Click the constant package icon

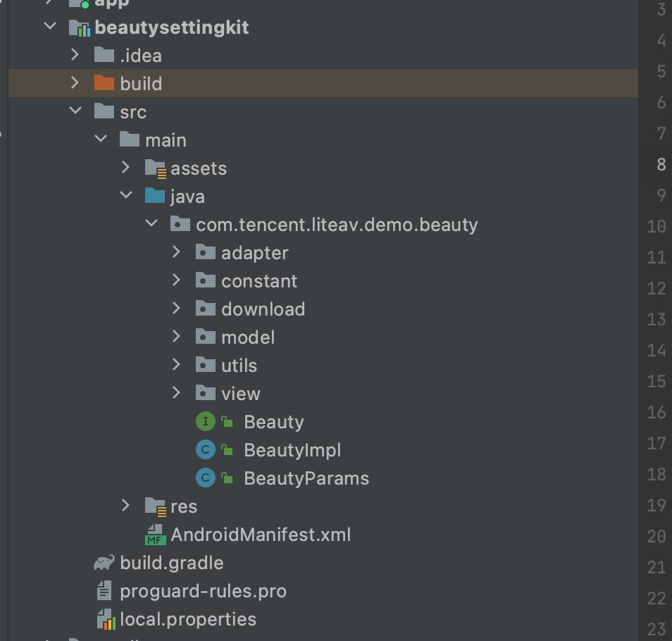[205, 280]
